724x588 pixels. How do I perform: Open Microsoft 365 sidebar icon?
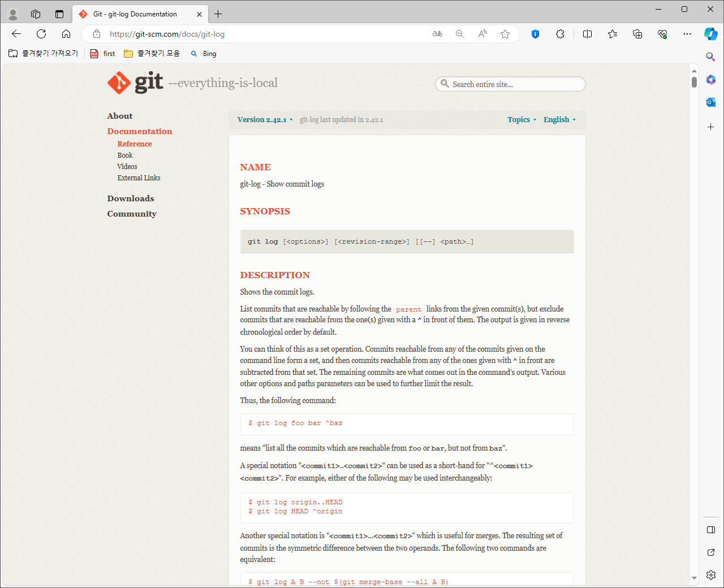pyautogui.click(x=711, y=80)
